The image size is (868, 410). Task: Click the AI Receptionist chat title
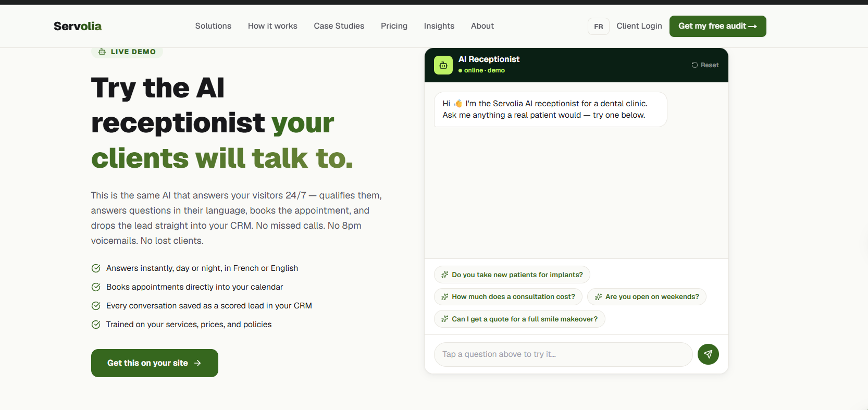point(489,59)
